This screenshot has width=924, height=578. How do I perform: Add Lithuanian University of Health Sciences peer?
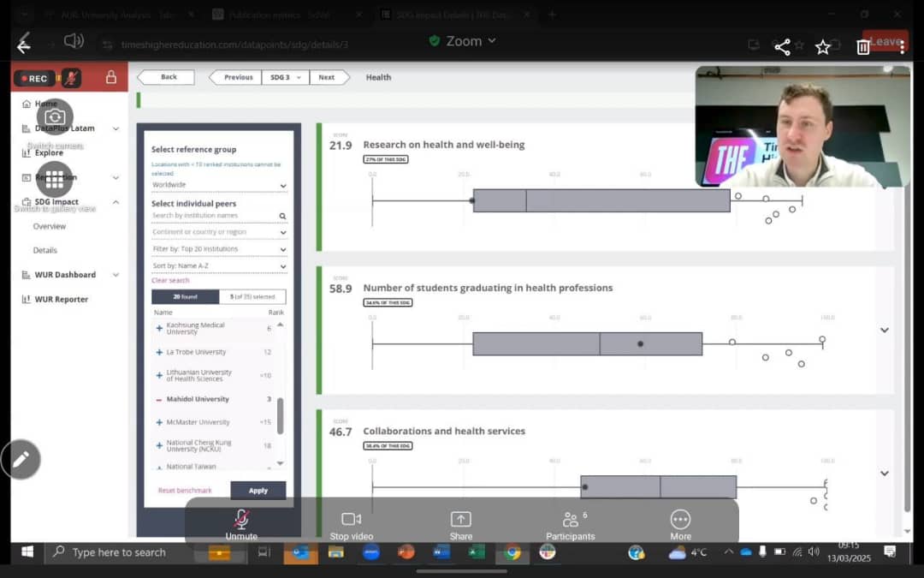point(159,375)
